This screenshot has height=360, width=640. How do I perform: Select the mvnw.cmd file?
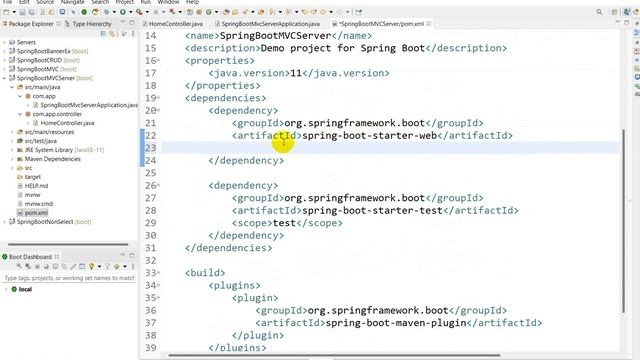(39, 204)
